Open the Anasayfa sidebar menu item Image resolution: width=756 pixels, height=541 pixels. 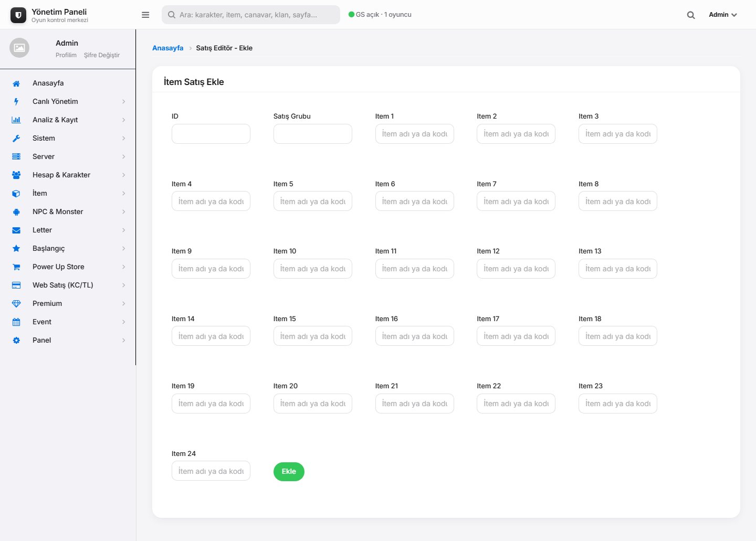point(68,83)
